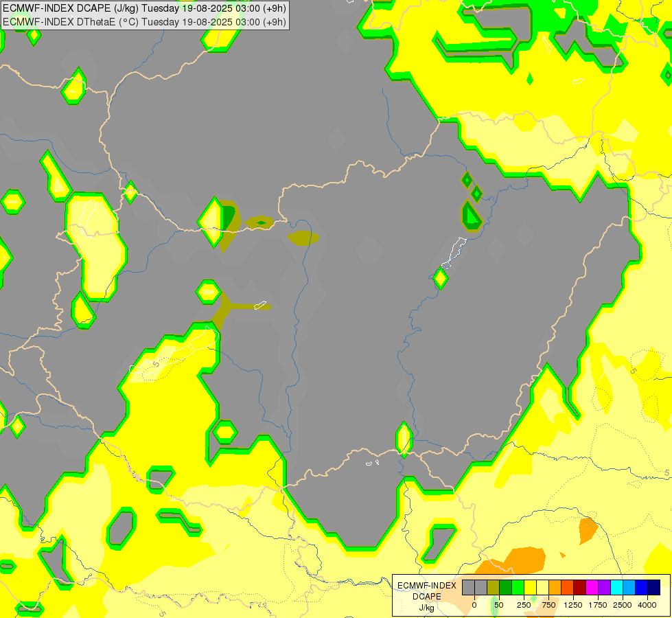Click the navy legend swatch
The image size is (672, 618).
654,588
